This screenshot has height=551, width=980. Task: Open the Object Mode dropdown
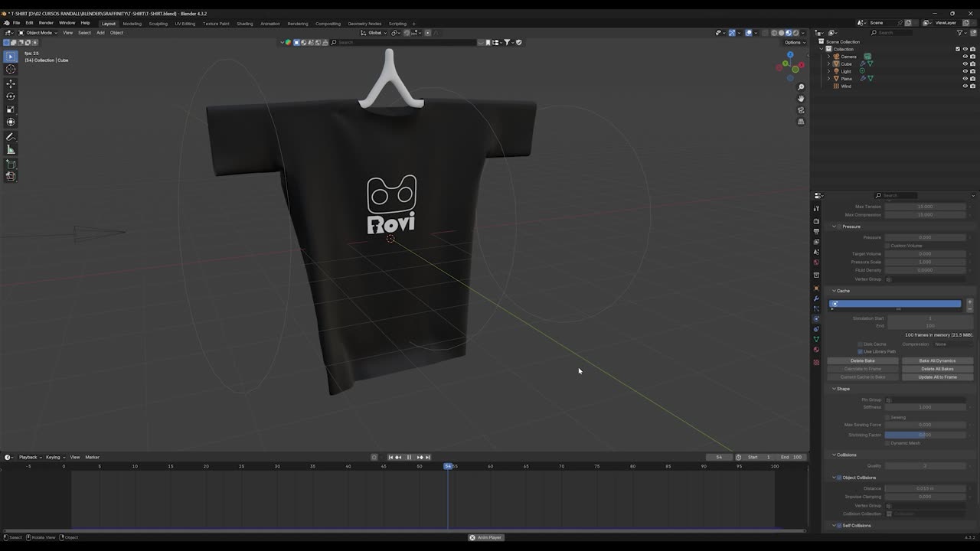pyautogui.click(x=38, y=33)
